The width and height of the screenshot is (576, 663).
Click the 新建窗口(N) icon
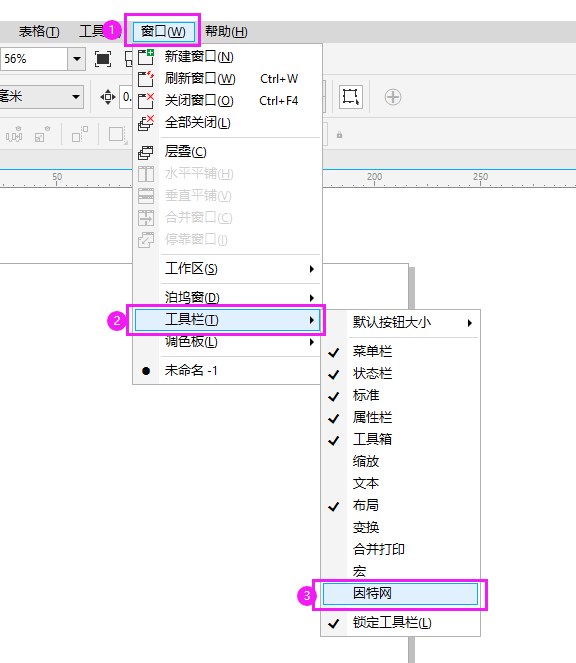coord(146,57)
